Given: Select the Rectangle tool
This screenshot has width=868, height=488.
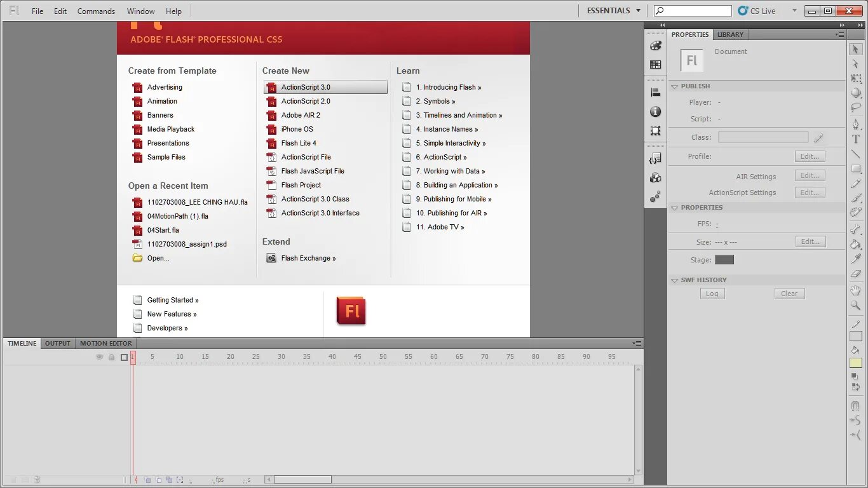Looking at the screenshot, I should point(856,169).
